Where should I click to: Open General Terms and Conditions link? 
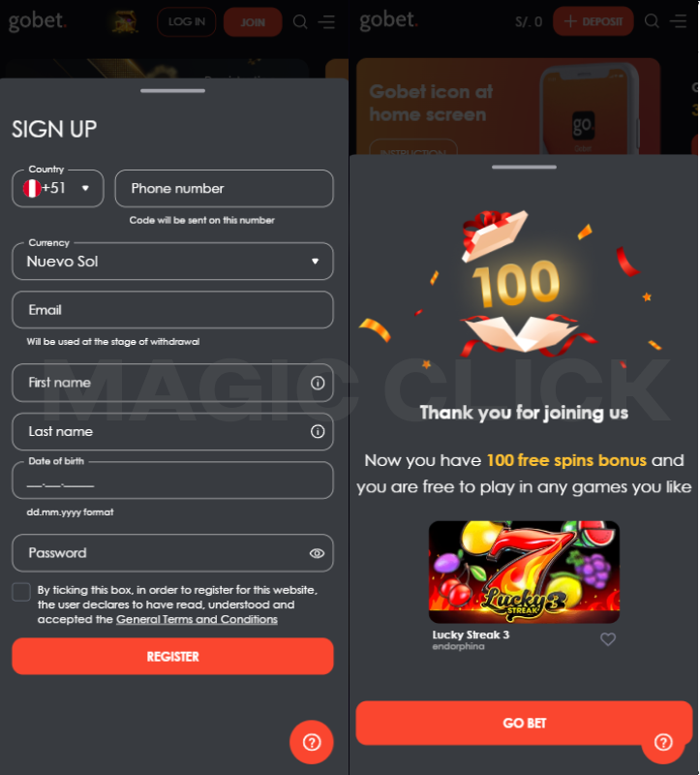(197, 619)
